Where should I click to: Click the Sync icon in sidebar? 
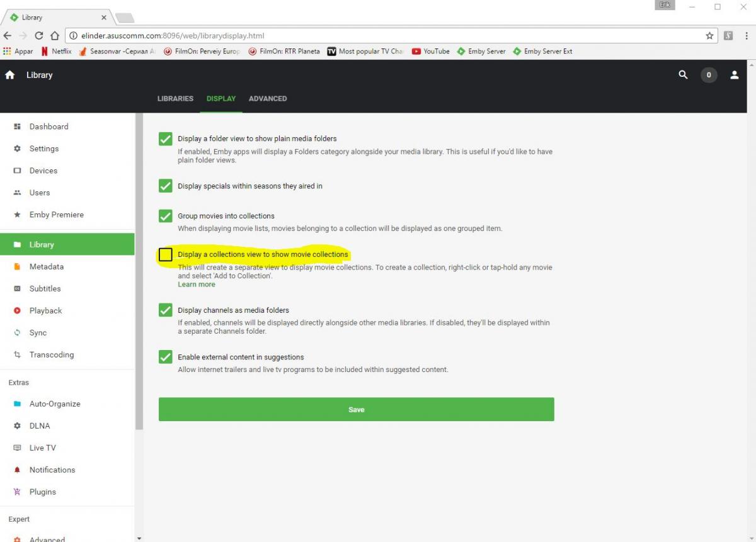18,332
